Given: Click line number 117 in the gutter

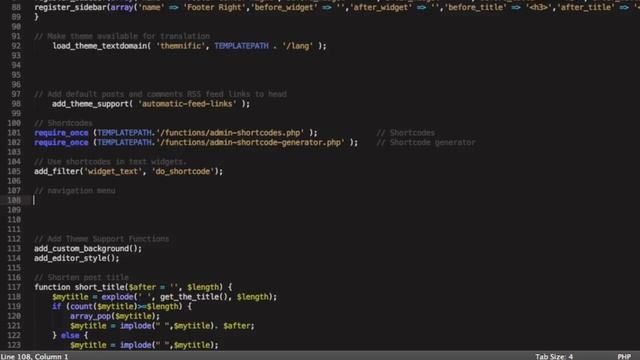Looking at the screenshot, I should point(14,287).
